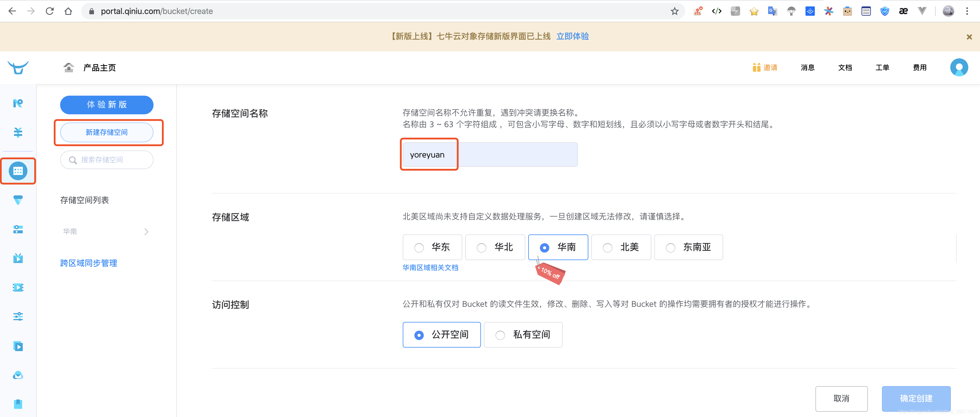Open the film strip video sidebar icon
Screen dimensions: 980x417
[x=18, y=287]
